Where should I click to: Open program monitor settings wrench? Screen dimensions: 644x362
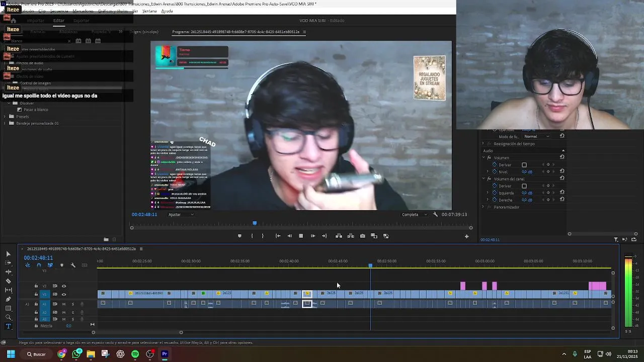pos(435,215)
